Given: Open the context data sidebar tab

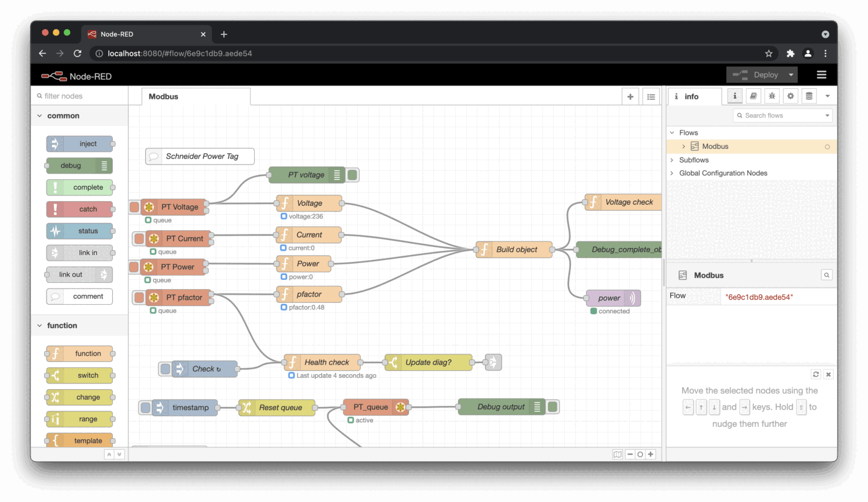Looking at the screenshot, I should point(808,96).
